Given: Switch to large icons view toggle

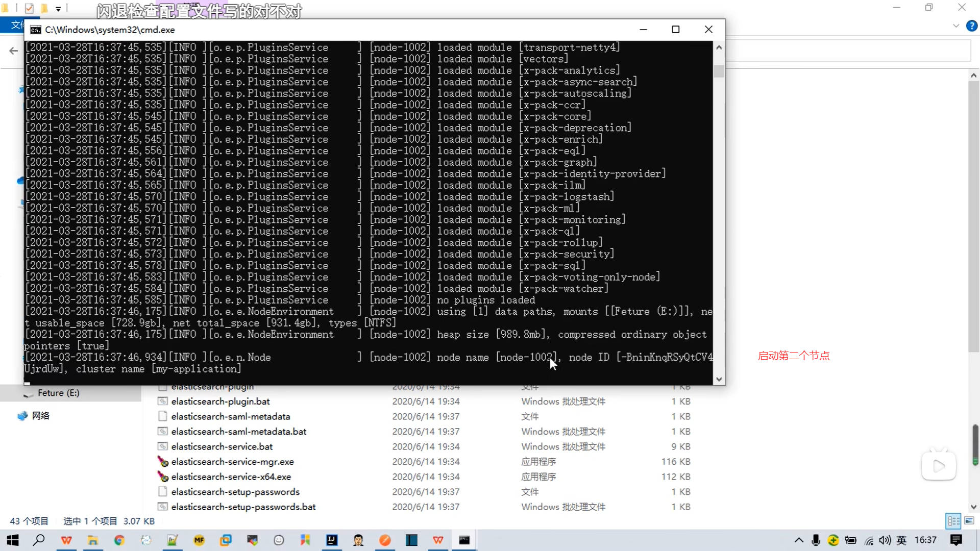Looking at the screenshot, I should 969,521.
